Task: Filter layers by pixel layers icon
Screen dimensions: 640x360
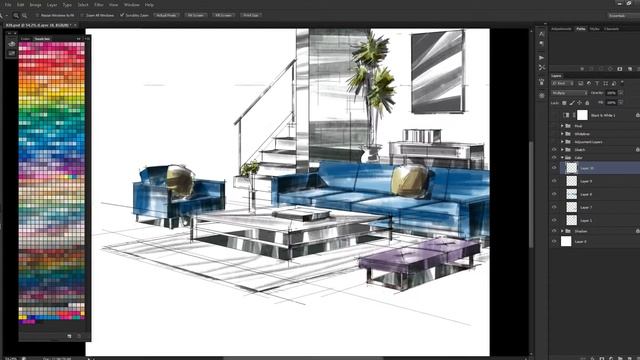Action: point(580,83)
